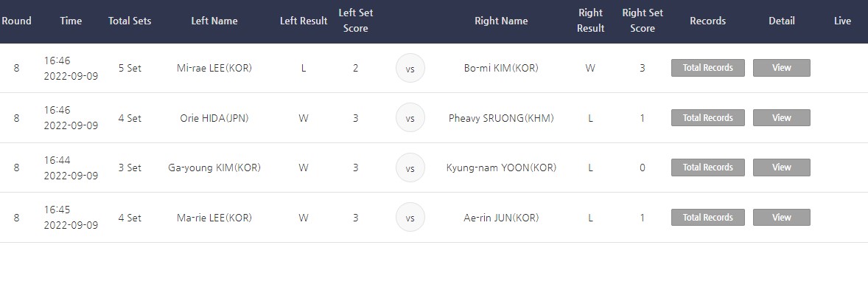Click the vs circle for Ma-rie LEE match
This screenshot has height=290, width=868.
click(x=410, y=218)
